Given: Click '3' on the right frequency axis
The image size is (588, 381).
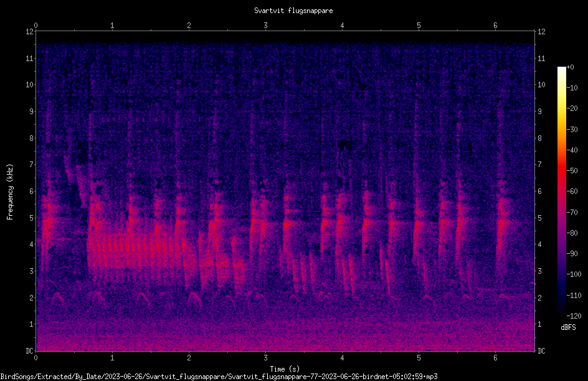Looking at the screenshot, I should coord(539,271).
